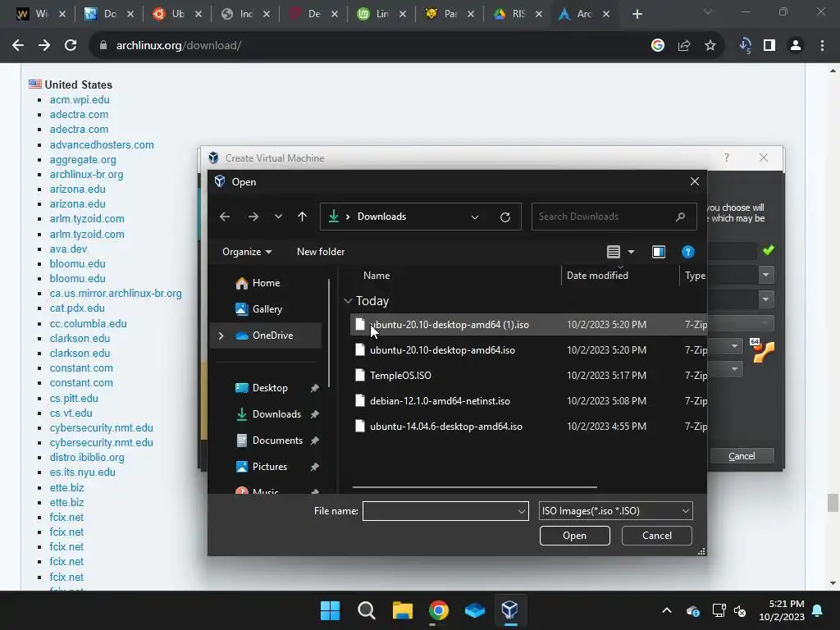Expand the address bar path dropdown
This screenshot has width=840, height=630.
[475, 217]
